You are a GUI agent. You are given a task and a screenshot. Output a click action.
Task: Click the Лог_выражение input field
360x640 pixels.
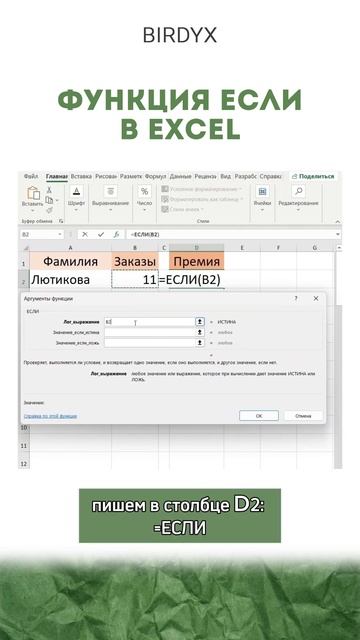coord(149,322)
